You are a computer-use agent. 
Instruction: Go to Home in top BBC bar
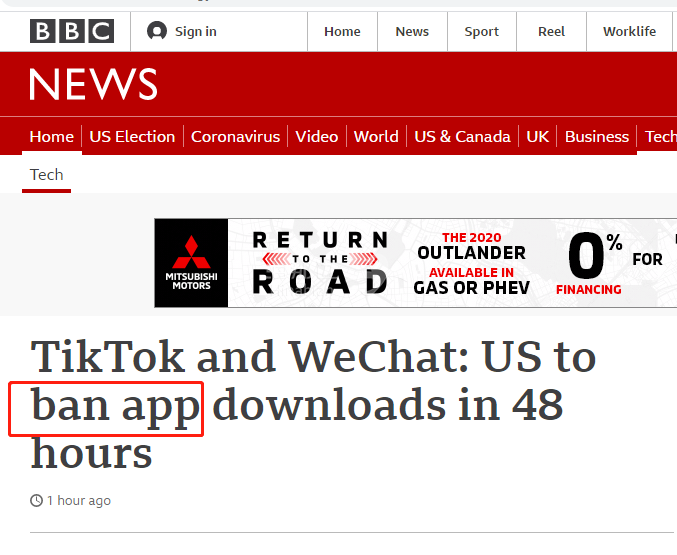(342, 32)
